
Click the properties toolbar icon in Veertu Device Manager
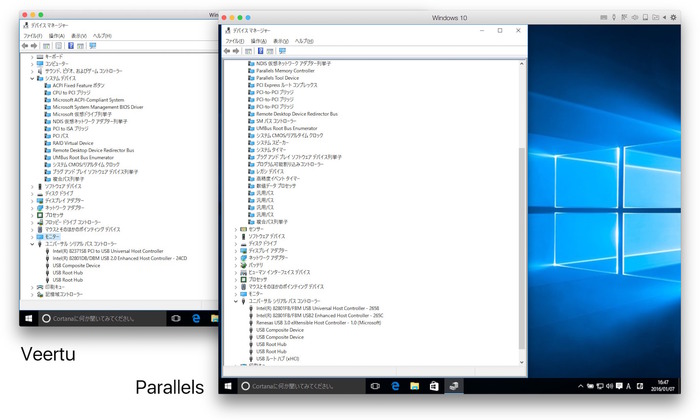pos(58,46)
